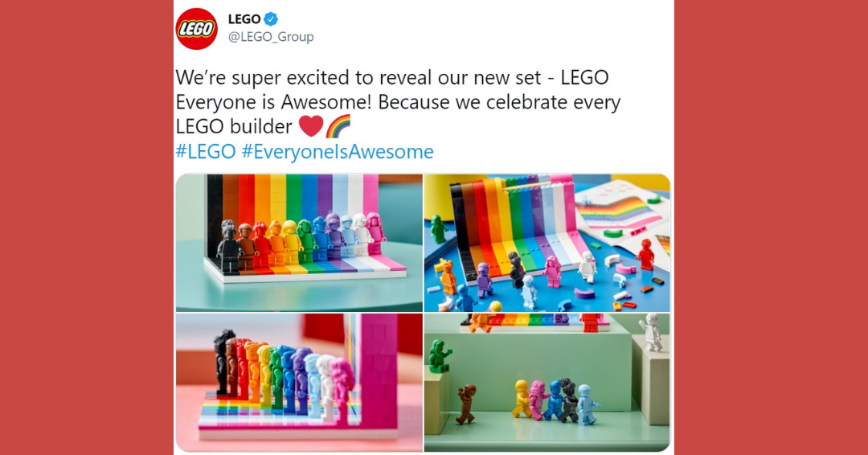The height and width of the screenshot is (455, 868).
Task: Open the LEGO profile avatar logo
Action: [x=197, y=29]
